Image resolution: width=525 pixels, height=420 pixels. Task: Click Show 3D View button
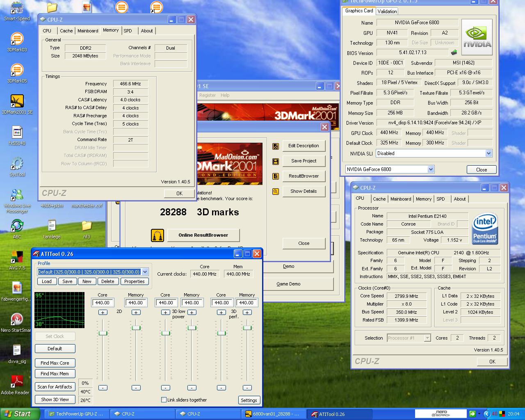[x=55, y=399]
